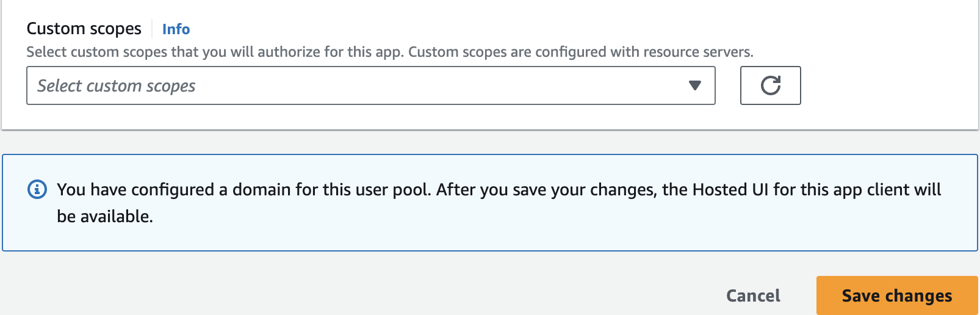Click the 'Select custom scopes' placeholder text
Screen dimensions: 980x315
click(x=117, y=86)
